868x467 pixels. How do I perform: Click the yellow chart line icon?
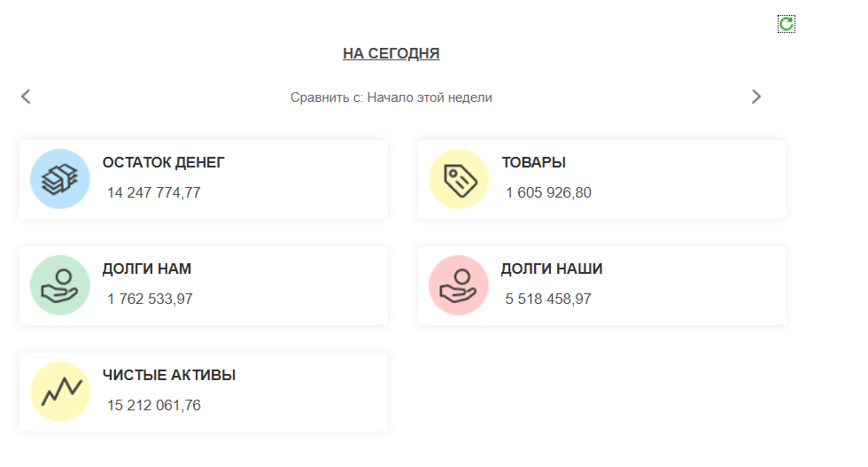[x=60, y=392]
